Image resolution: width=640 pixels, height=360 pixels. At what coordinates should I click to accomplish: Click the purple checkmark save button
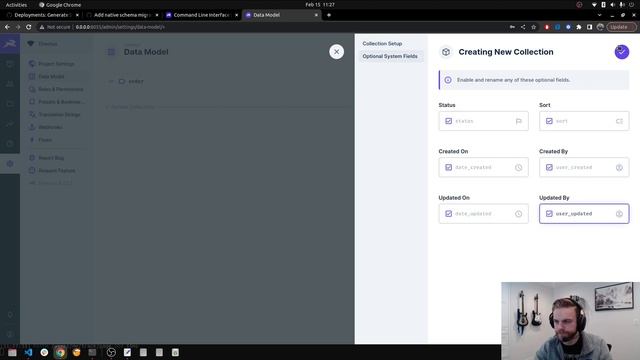click(x=622, y=52)
